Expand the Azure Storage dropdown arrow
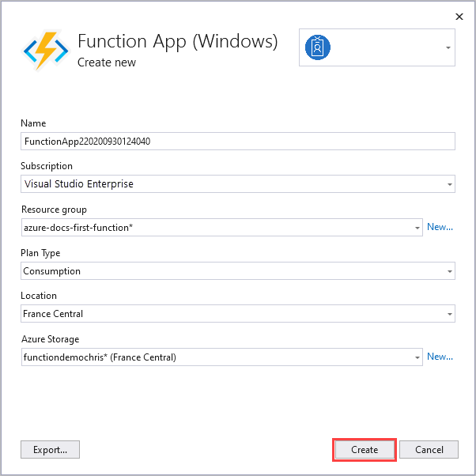This screenshot has height=476, width=476. pyautogui.click(x=417, y=357)
